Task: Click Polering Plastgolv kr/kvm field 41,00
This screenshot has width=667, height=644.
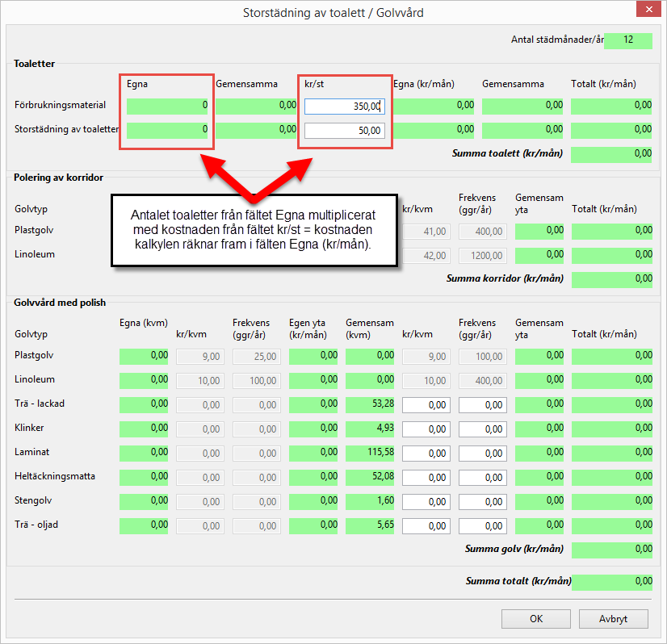Action: (426, 232)
